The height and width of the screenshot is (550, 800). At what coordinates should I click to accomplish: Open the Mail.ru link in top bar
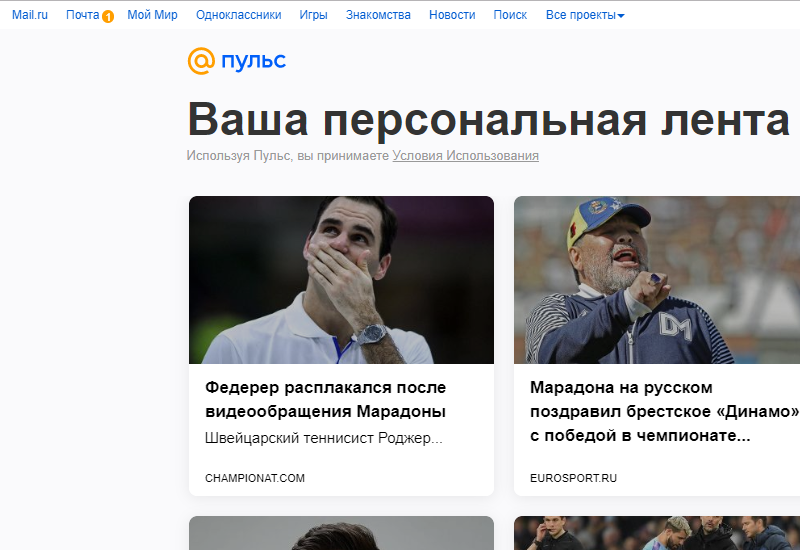30,15
